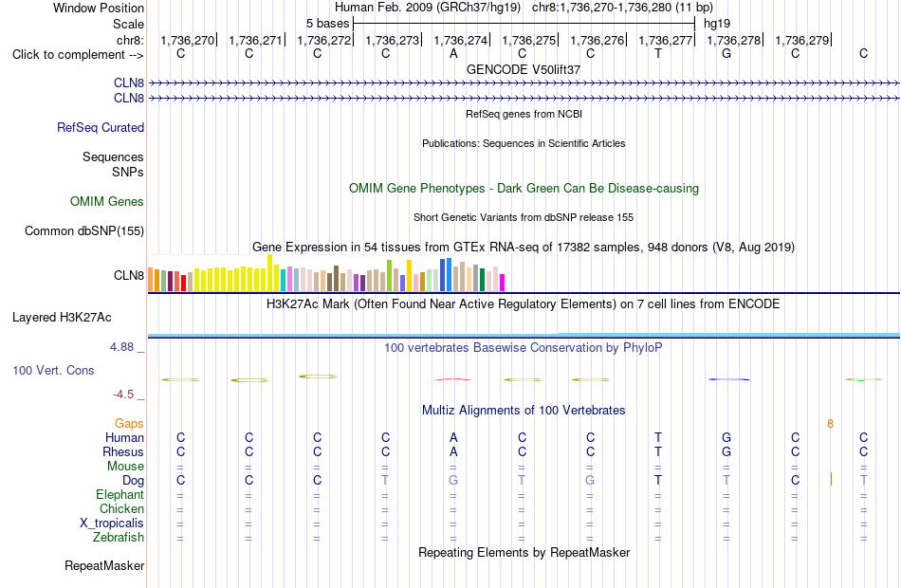Open 'Repeating Elements by RepeatMasker' track title

[524, 553]
